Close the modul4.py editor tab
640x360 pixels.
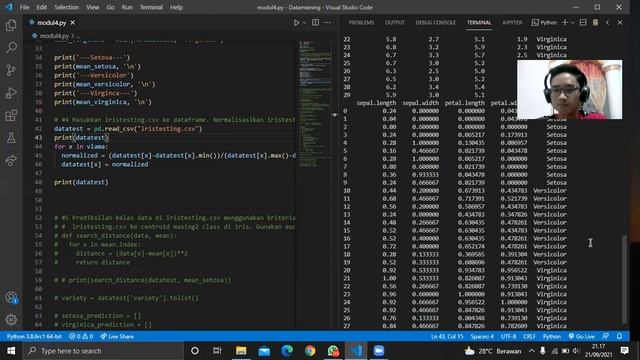(x=72, y=22)
